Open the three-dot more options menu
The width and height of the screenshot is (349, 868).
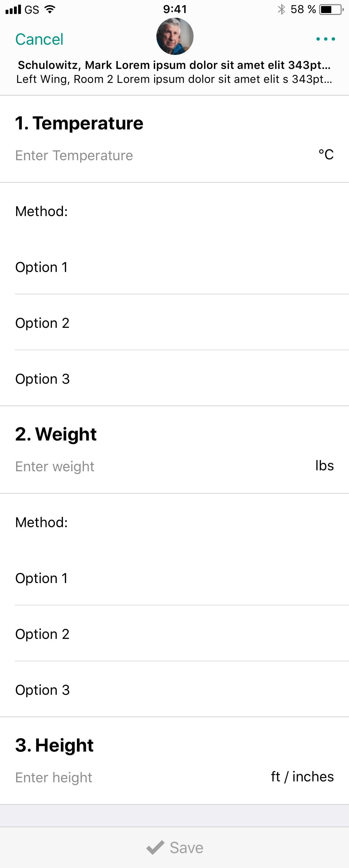[x=325, y=39]
